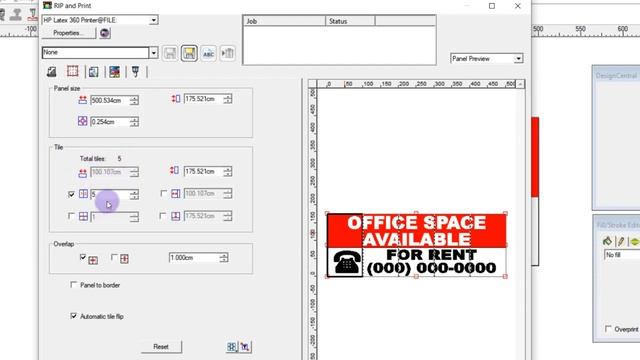Enable the fixed tile width 100.107cm checkbox
Image resolution: width=640 pixels, height=360 pixels.
pos(164,193)
